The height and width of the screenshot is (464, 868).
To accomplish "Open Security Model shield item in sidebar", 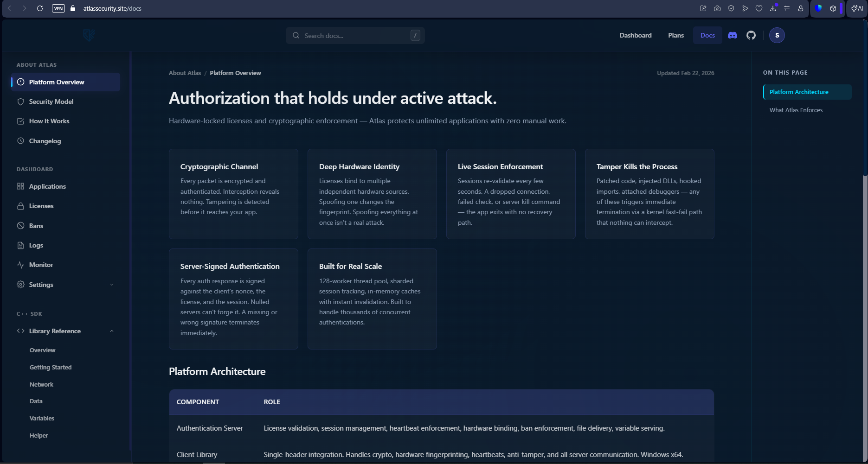I will tap(65, 102).
